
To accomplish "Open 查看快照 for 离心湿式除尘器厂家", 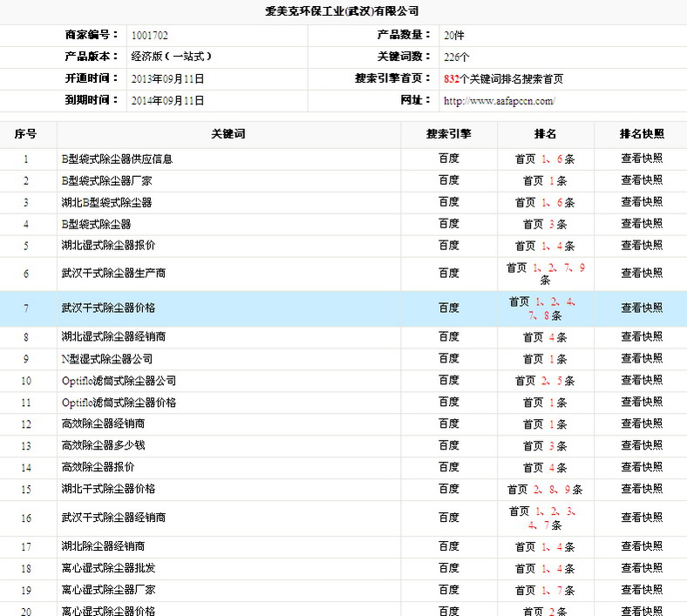I will coord(642,590).
